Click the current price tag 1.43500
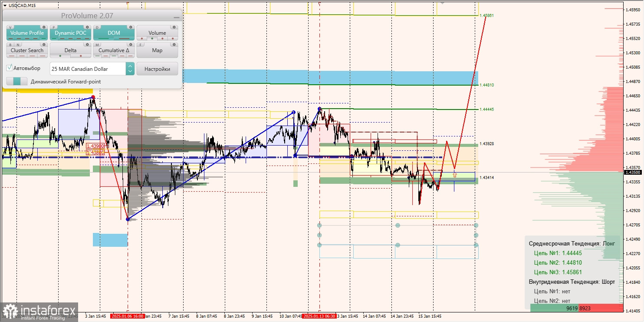 point(634,172)
